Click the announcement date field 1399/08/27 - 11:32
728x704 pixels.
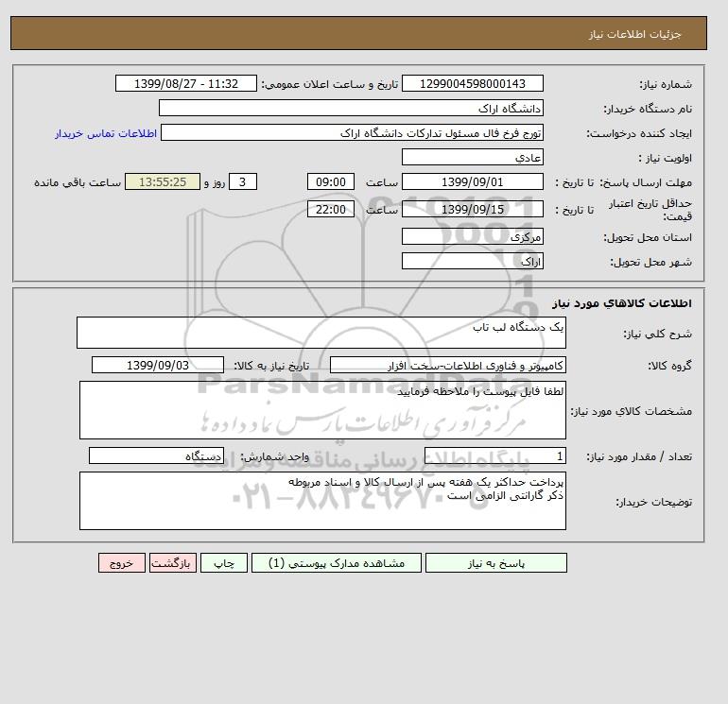click(x=186, y=83)
